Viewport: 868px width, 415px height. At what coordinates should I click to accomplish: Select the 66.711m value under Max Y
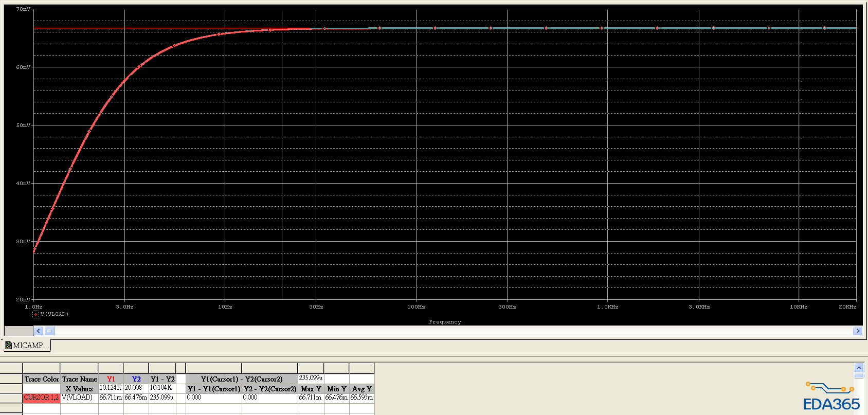311,398
